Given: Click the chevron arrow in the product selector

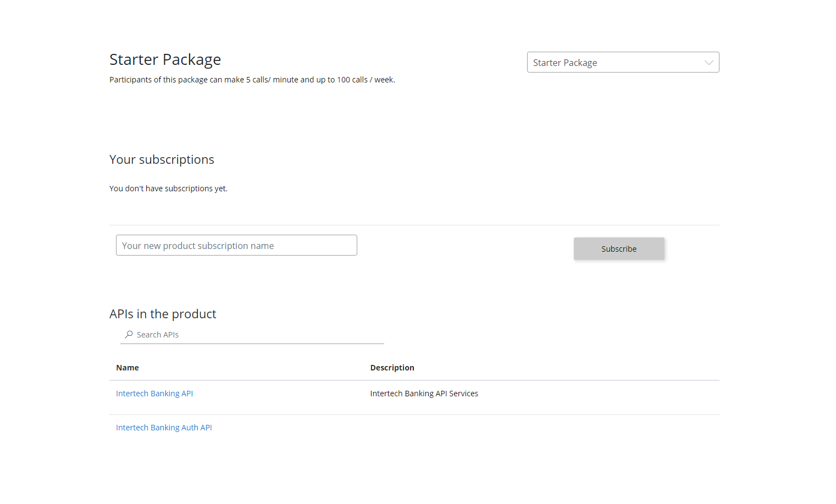Looking at the screenshot, I should click(x=708, y=63).
